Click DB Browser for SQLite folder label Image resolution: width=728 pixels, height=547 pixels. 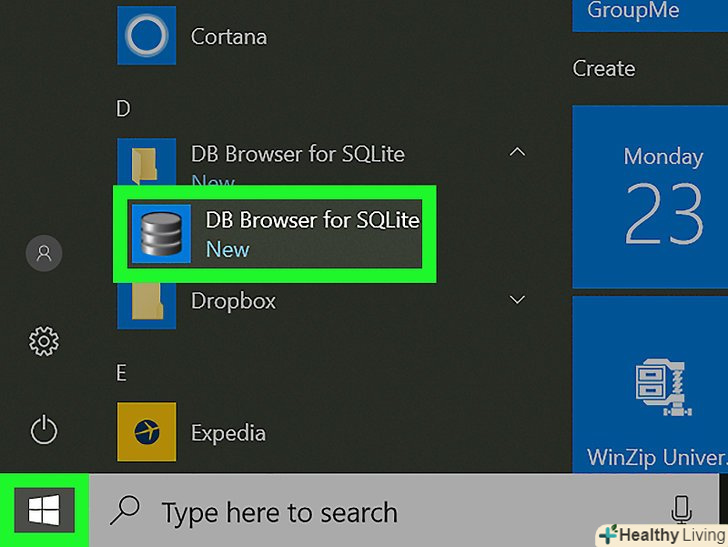click(298, 154)
